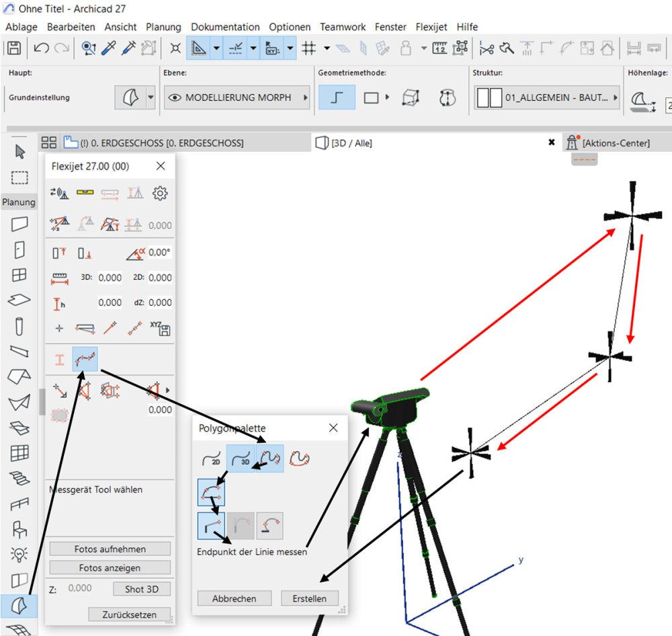This screenshot has height=636, width=672.
Task: Select 2D polyline in Polygonpalette
Action: [x=212, y=459]
